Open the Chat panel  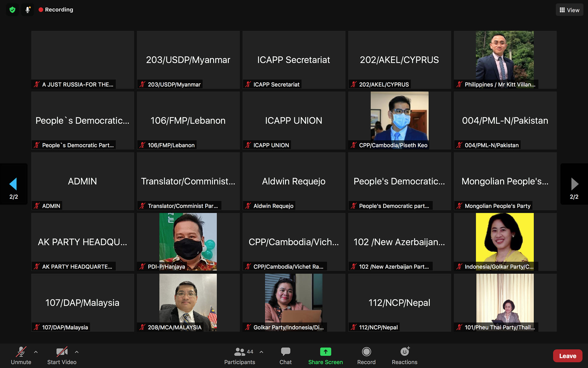click(x=285, y=356)
